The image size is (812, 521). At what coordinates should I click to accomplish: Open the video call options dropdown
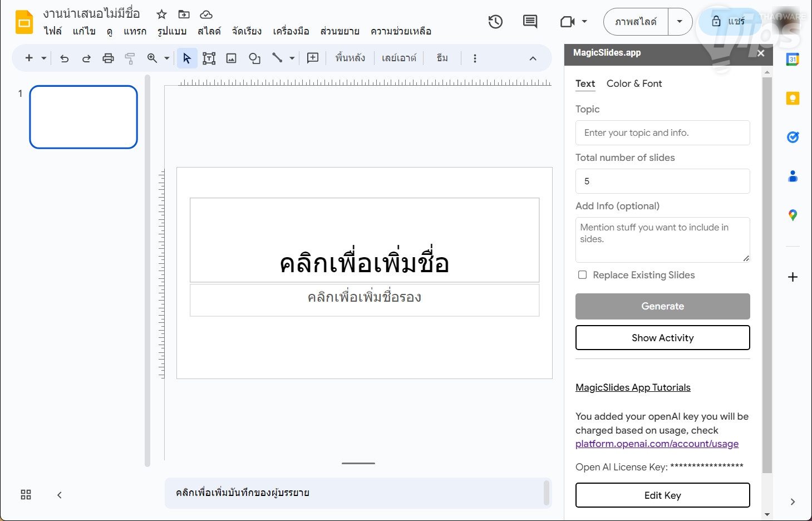click(x=584, y=22)
